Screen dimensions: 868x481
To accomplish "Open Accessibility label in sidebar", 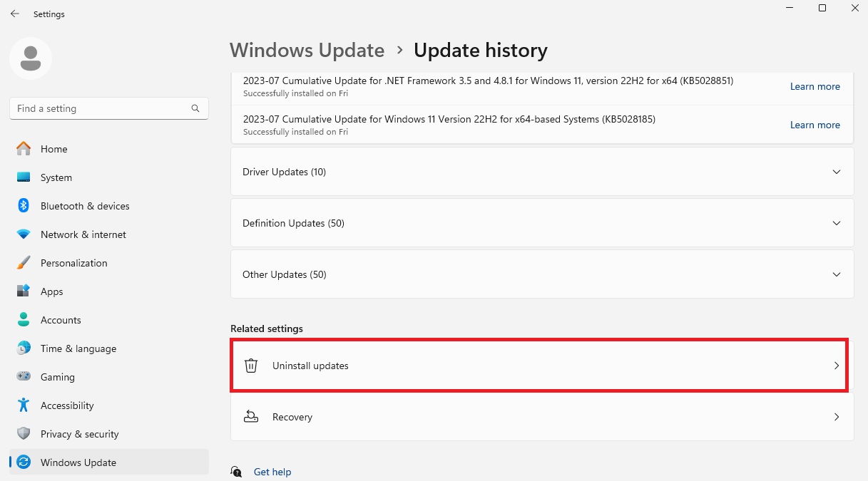I will [x=67, y=405].
